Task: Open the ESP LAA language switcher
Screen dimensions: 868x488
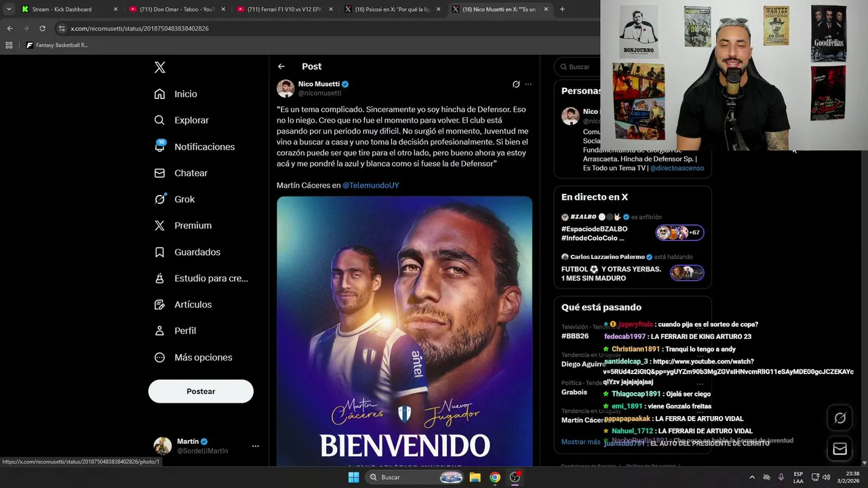Action: (x=798, y=477)
